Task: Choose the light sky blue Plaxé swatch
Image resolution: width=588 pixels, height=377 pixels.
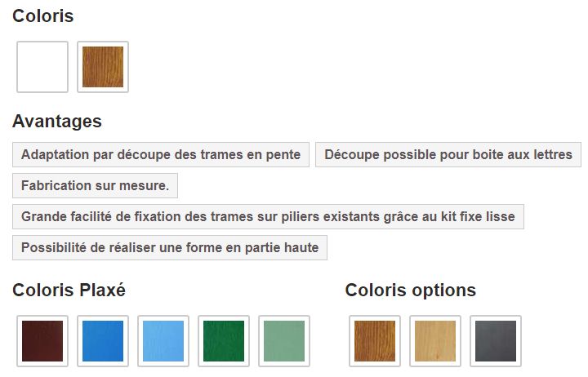Action: click(x=163, y=341)
